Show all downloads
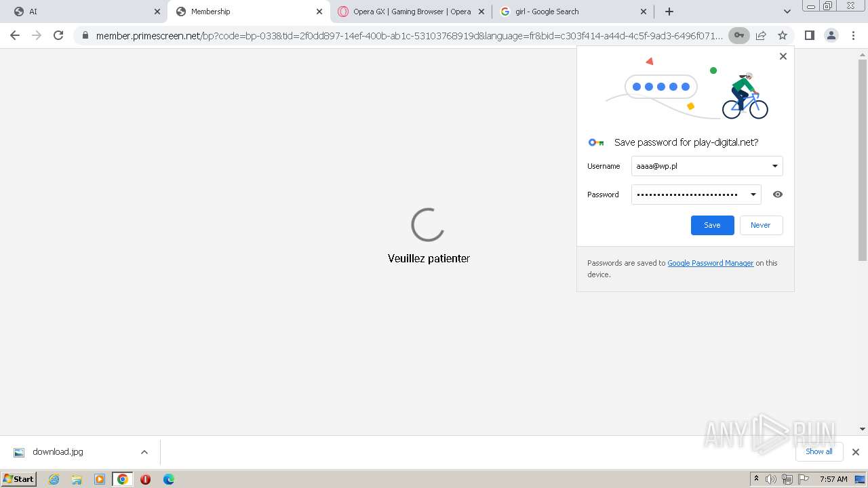 (818, 451)
